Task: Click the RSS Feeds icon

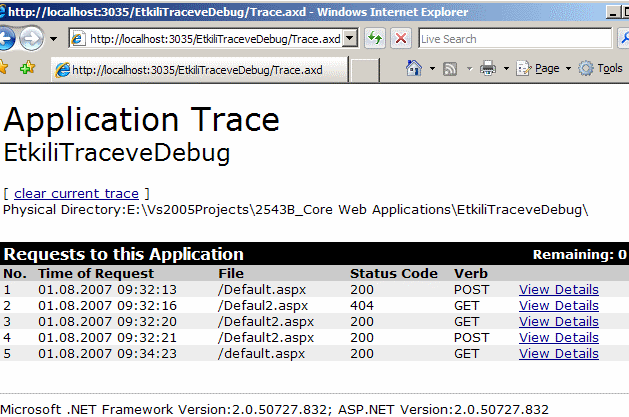Action: pyautogui.click(x=450, y=69)
